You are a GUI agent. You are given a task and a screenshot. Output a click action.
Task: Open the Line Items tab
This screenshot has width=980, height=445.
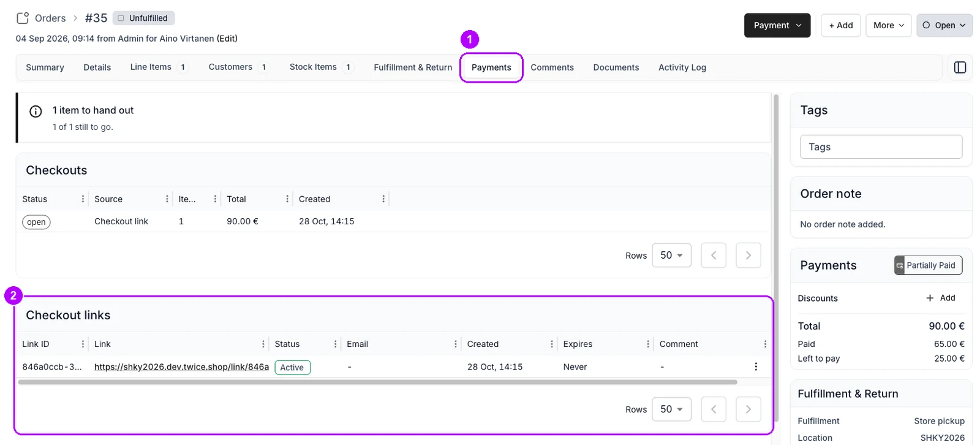pyautogui.click(x=159, y=67)
